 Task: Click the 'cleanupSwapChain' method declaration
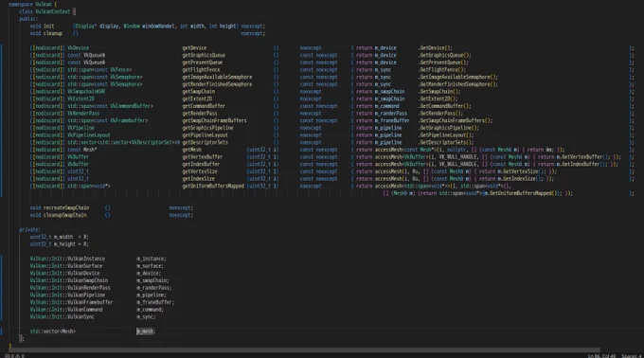[65, 215]
